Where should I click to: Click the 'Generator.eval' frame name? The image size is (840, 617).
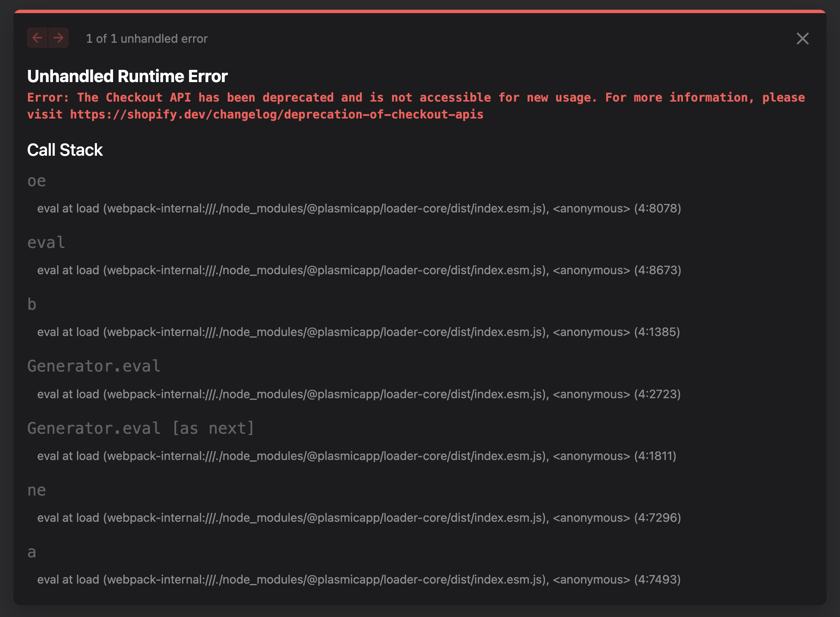point(94,366)
